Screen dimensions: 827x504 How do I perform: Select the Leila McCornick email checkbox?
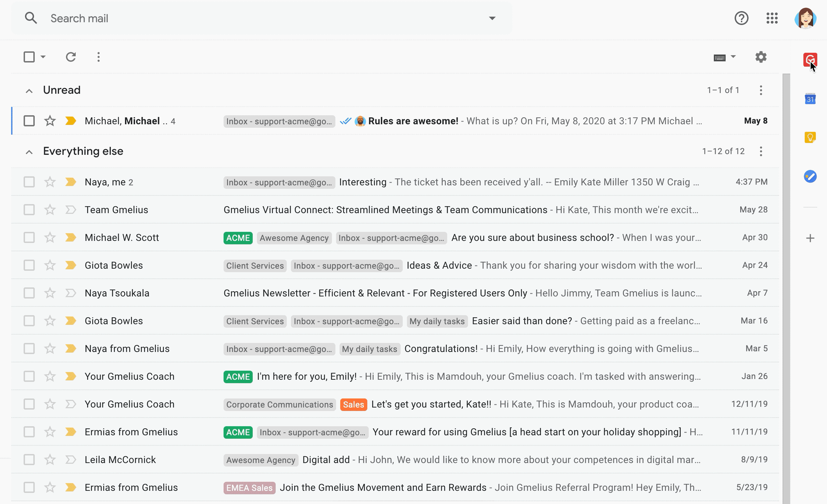[x=29, y=460]
